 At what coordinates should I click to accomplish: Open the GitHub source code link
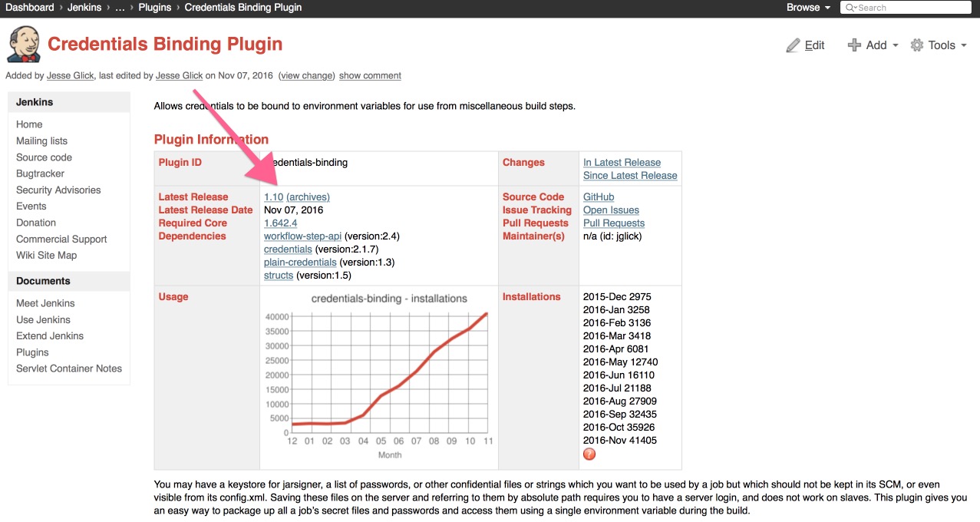coord(599,197)
